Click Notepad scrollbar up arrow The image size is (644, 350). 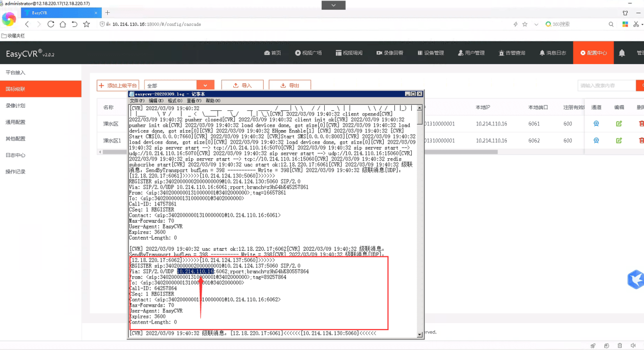click(x=420, y=108)
